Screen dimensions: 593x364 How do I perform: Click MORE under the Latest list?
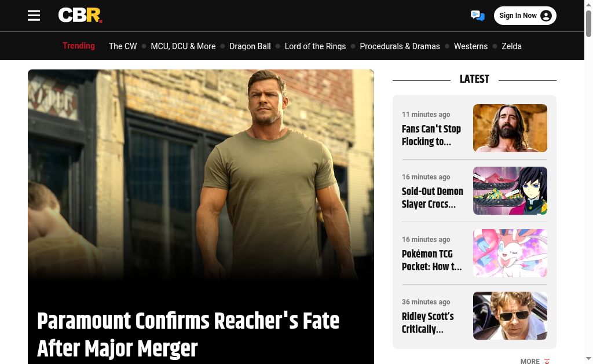pyautogui.click(x=535, y=361)
